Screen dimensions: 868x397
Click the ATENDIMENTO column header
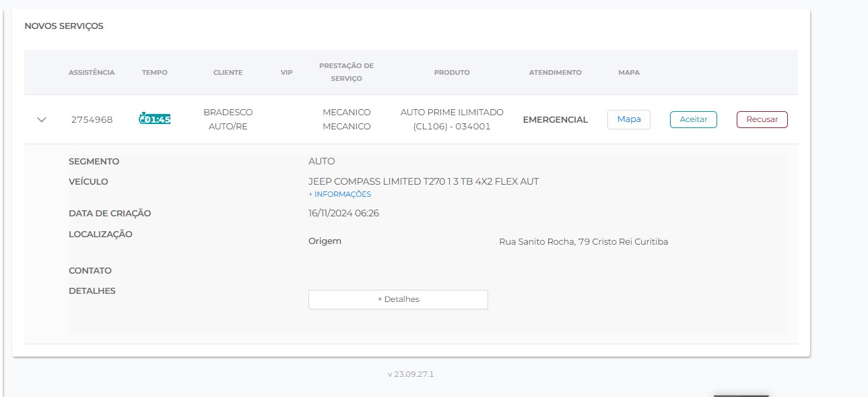pyautogui.click(x=555, y=72)
